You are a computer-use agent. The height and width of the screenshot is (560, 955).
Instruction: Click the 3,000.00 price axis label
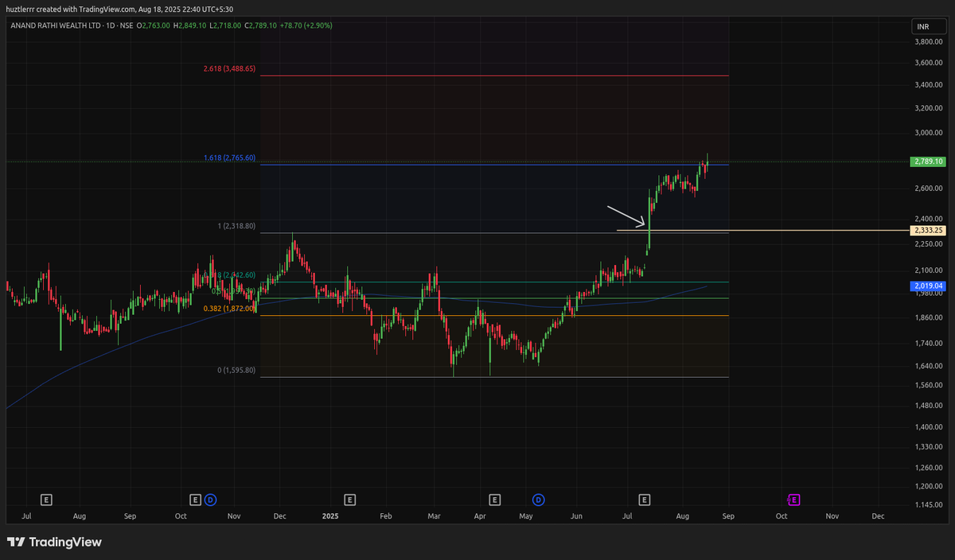point(929,133)
